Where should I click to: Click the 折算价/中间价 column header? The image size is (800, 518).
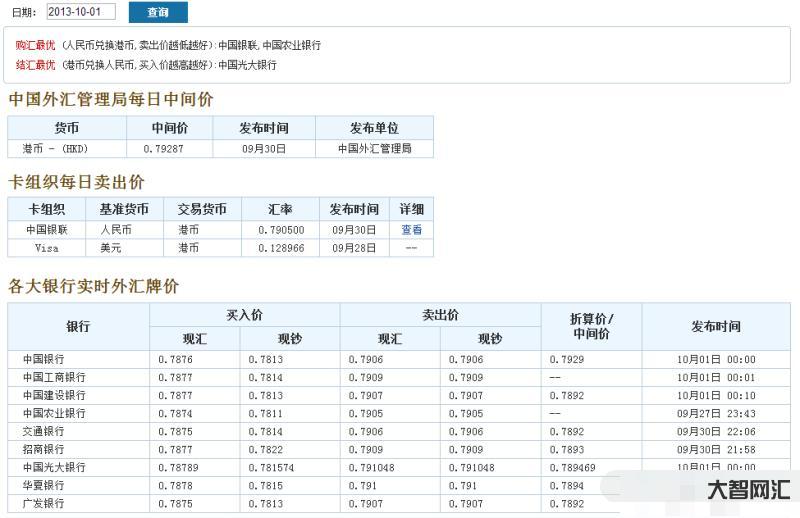591,326
